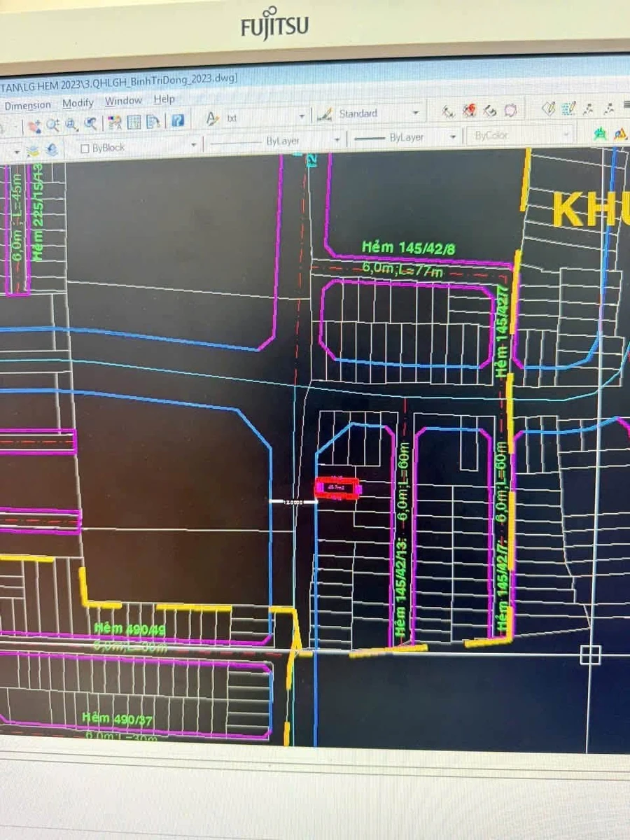The image size is (630, 840).
Task: Click the blue question mark Help icon
Action: click(x=178, y=120)
